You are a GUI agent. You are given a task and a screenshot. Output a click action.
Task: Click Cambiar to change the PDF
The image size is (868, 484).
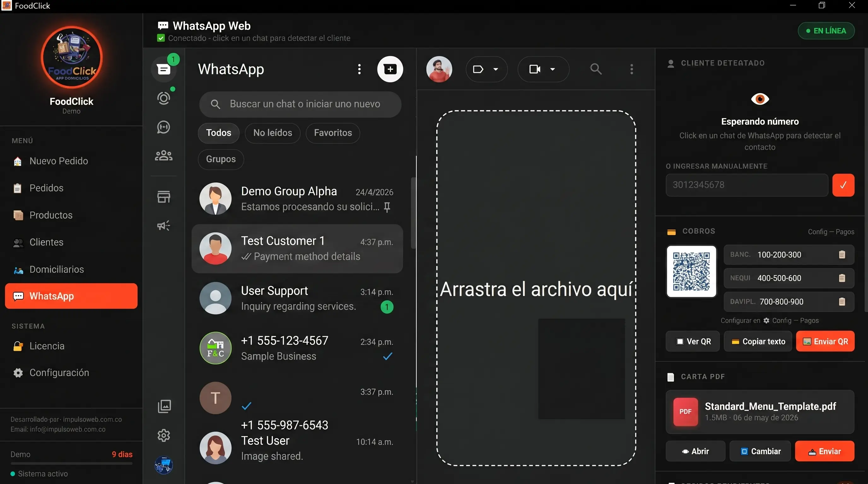[x=760, y=451]
